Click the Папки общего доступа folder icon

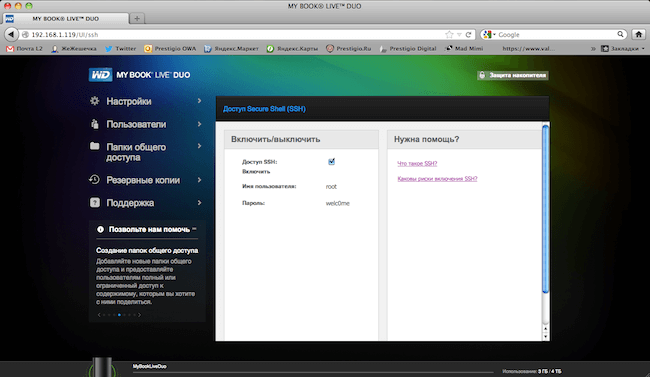tap(95, 146)
